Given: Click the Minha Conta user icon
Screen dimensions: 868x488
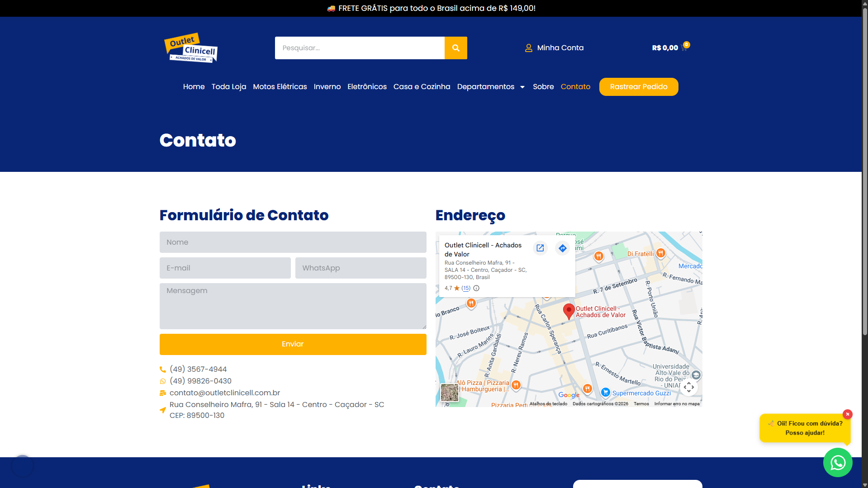Looking at the screenshot, I should pos(528,48).
